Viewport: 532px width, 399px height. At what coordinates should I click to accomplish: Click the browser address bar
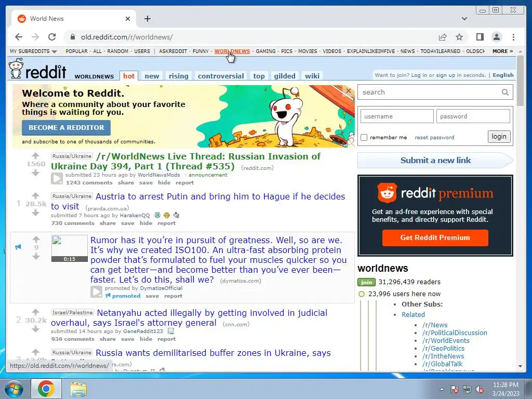(251, 37)
